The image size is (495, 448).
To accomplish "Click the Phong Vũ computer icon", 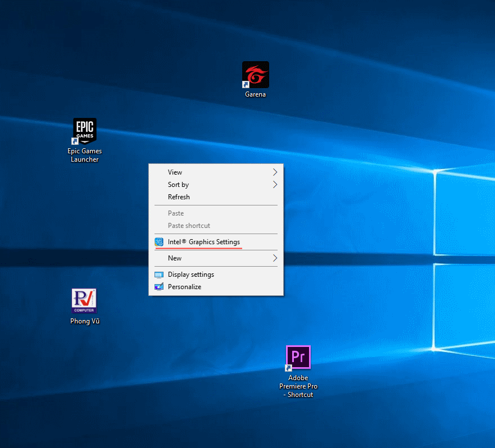I will point(84,301).
